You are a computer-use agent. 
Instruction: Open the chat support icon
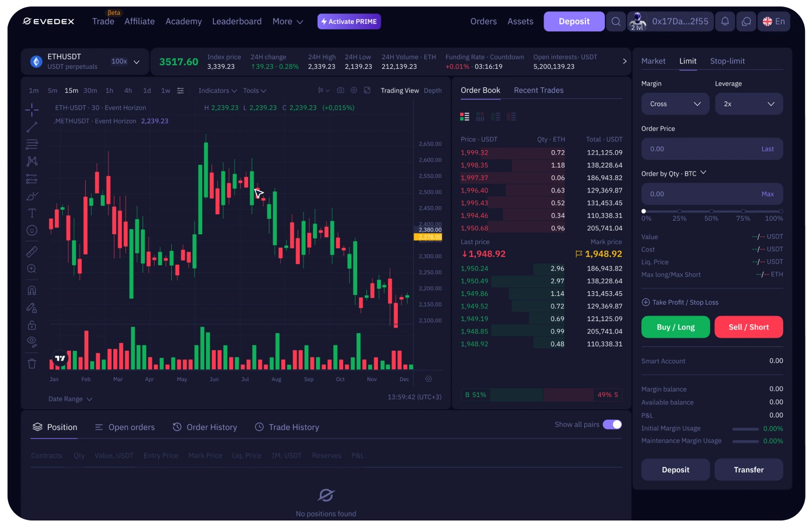[746, 22]
